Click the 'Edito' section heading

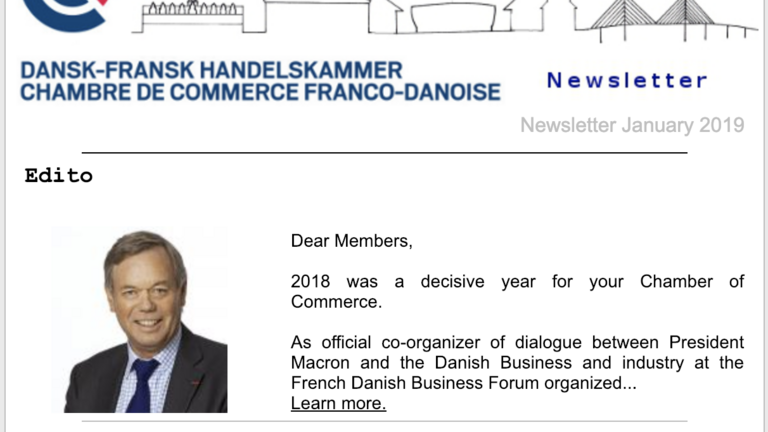point(58,176)
